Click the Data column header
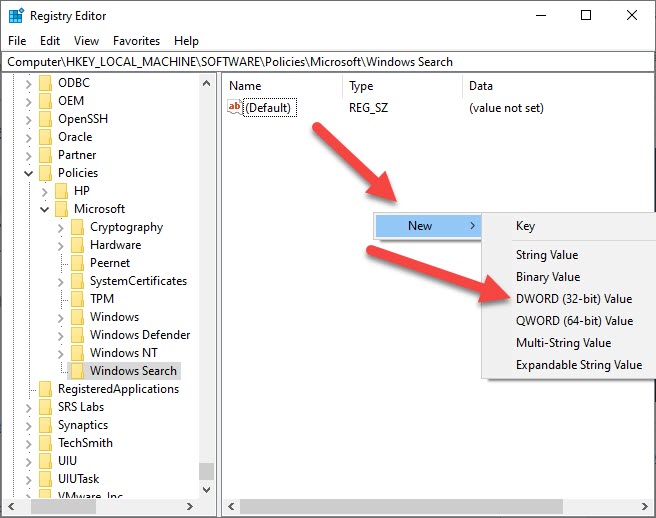656x518 pixels. click(x=480, y=86)
